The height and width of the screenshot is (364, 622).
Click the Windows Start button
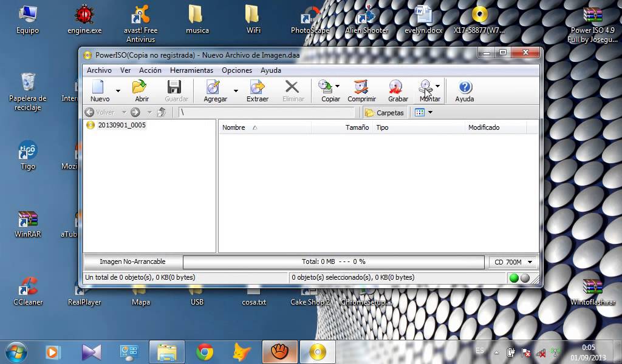pyautogui.click(x=16, y=352)
